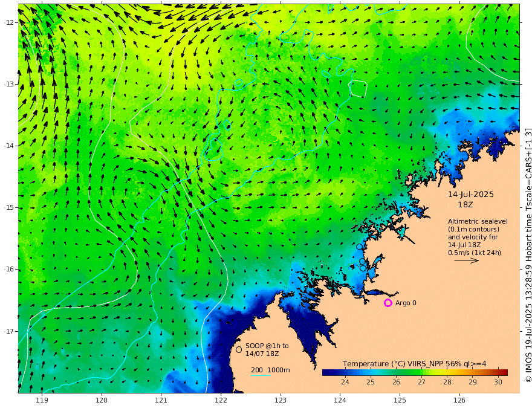Image resolution: width=532 pixels, height=411 pixels.
Task: Click the magenta Argo 0 float marker
Action: pos(388,303)
